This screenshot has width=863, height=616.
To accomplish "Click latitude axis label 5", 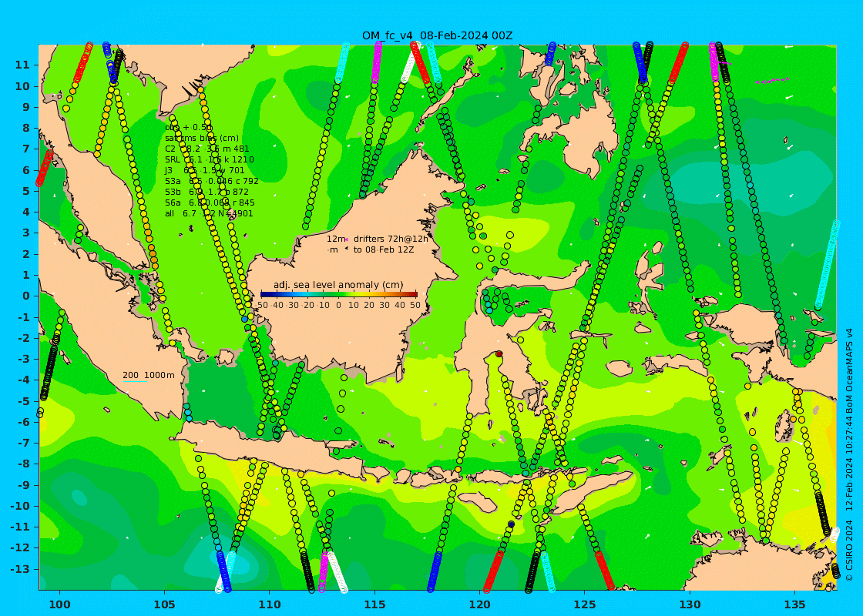I will click(x=26, y=191).
